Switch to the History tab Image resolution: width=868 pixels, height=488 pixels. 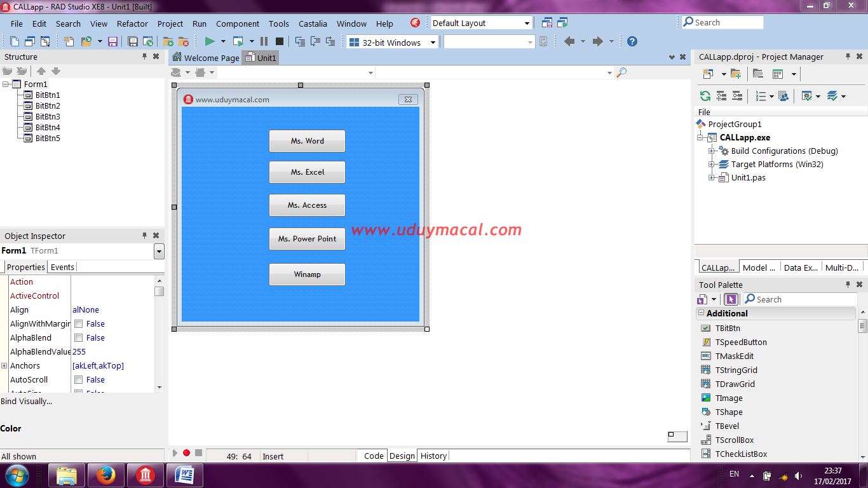point(433,456)
